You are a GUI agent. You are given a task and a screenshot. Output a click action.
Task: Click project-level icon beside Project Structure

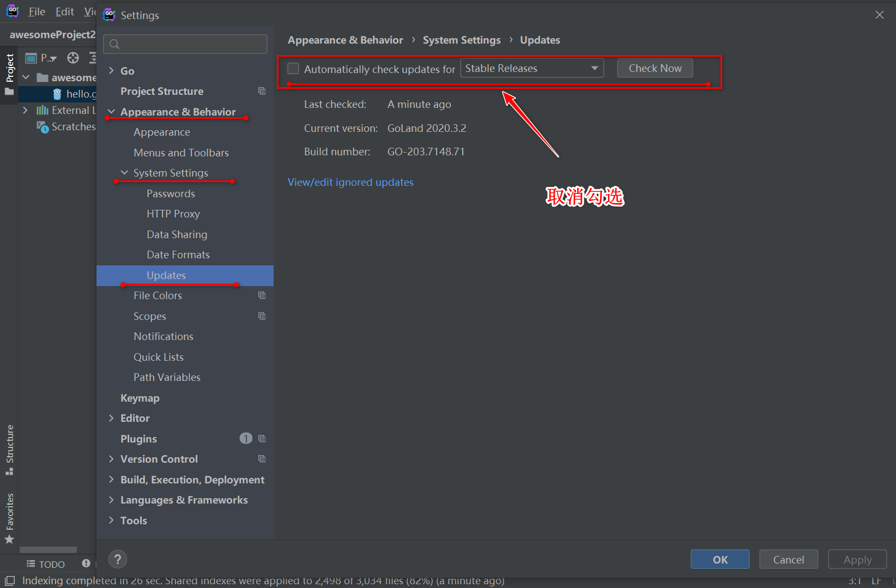tap(262, 91)
